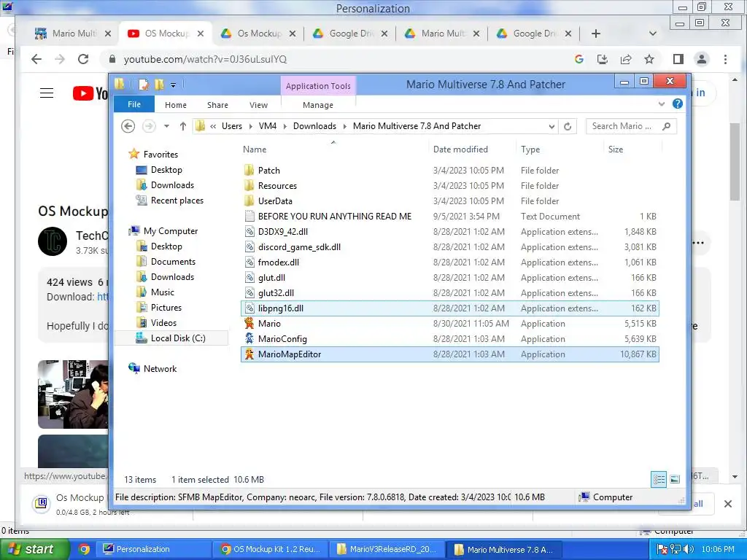Refresh the Explorer folder view
The image size is (747, 560).
(x=568, y=127)
